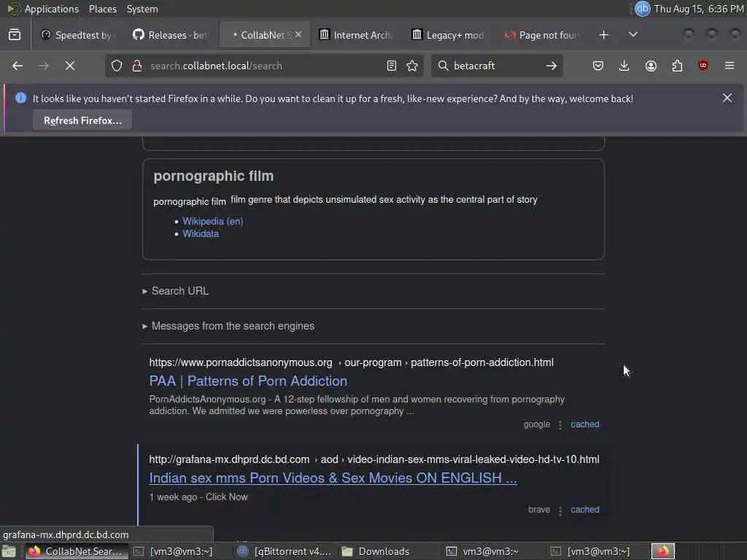Switch to the Internet Archive tab
Viewport: 747px width, 560px height.
[x=356, y=35]
